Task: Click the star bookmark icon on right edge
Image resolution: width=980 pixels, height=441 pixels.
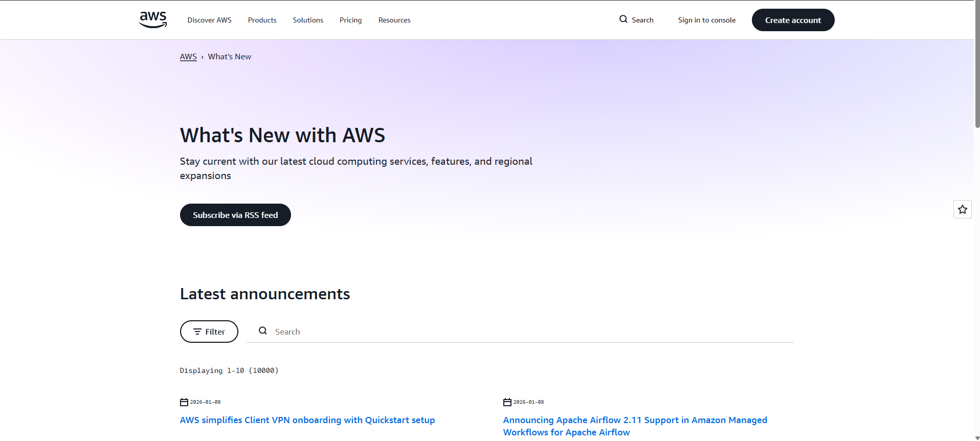Action: pos(962,209)
